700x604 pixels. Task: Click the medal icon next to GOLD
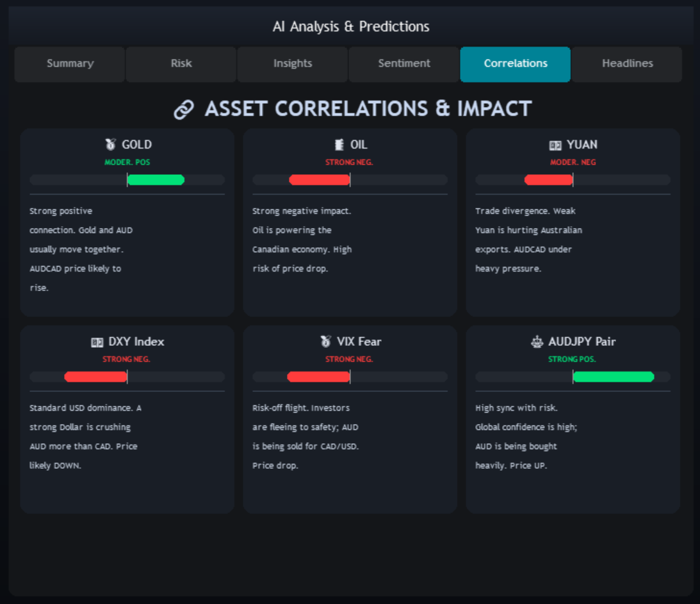[x=110, y=144]
